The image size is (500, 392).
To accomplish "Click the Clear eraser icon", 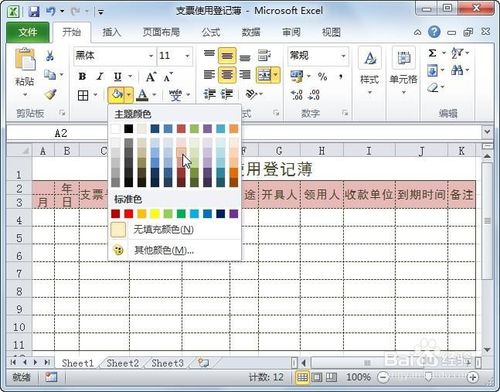I will pyautogui.click(x=433, y=88).
